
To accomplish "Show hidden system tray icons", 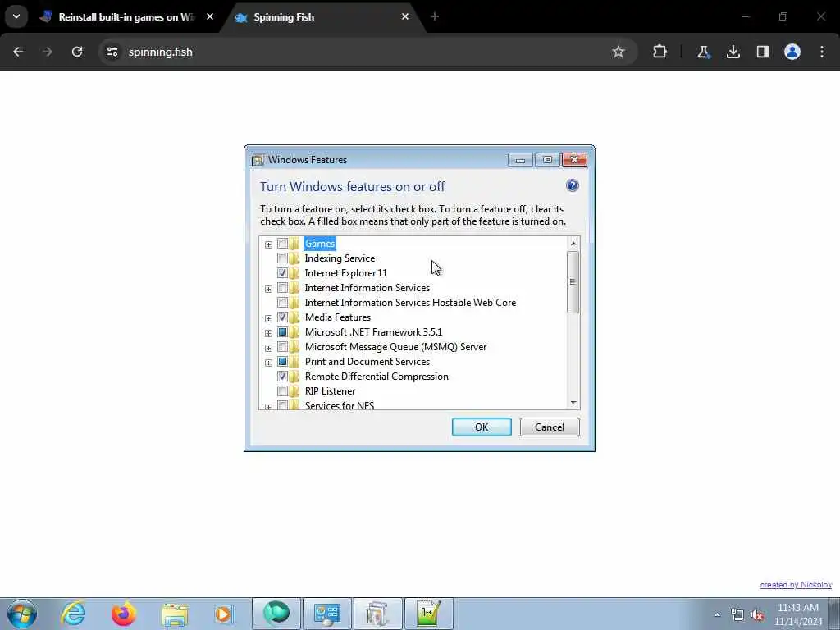I will (x=717, y=615).
